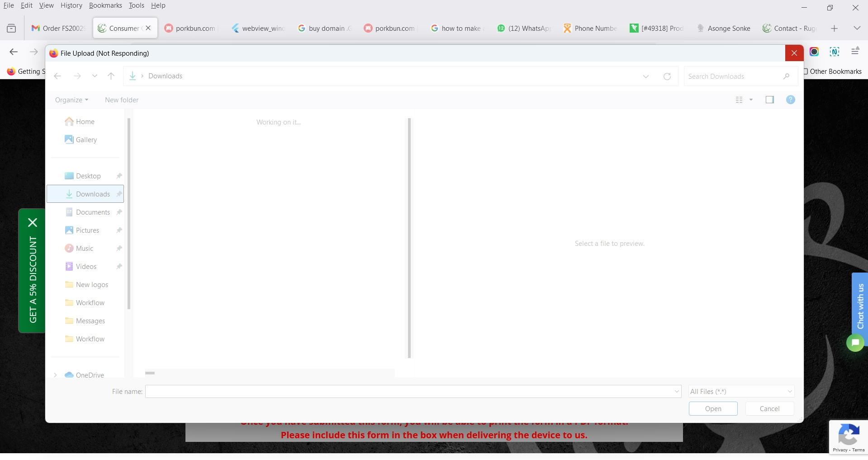Image resolution: width=868 pixels, height=460 pixels.
Task: Click the Open button
Action: (713, 409)
